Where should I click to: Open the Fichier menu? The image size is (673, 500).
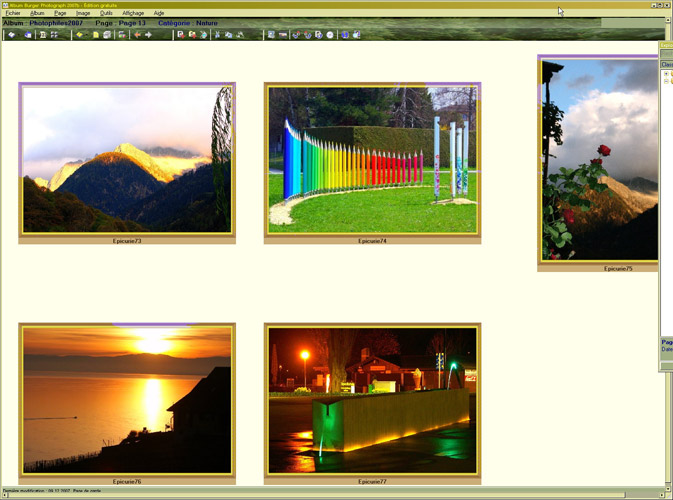tap(13, 13)
